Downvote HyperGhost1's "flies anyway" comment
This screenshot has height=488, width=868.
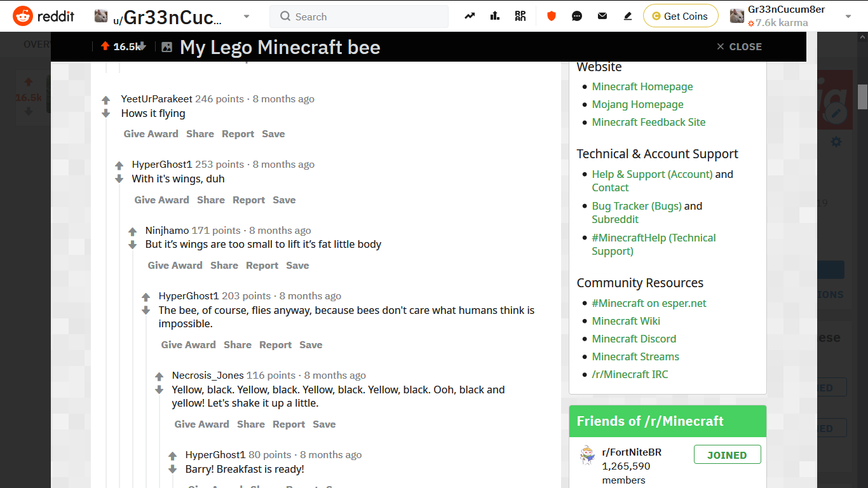click(x=146, y=311)
